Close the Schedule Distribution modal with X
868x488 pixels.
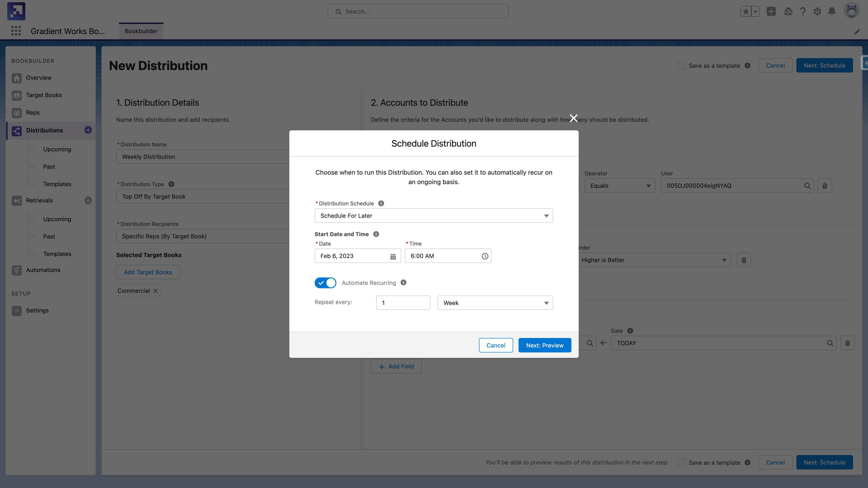(x=573, y=118)
